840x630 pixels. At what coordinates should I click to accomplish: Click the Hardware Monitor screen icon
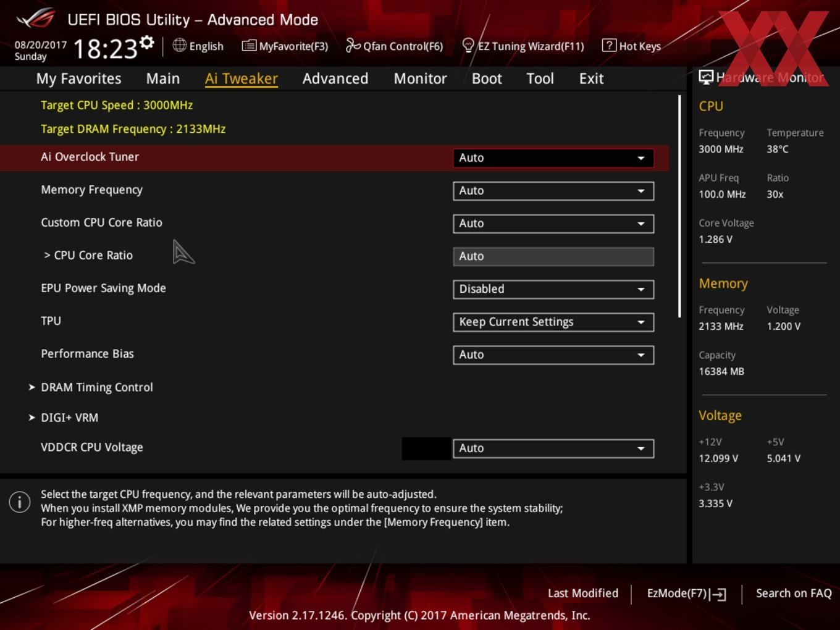coord(706,77)
